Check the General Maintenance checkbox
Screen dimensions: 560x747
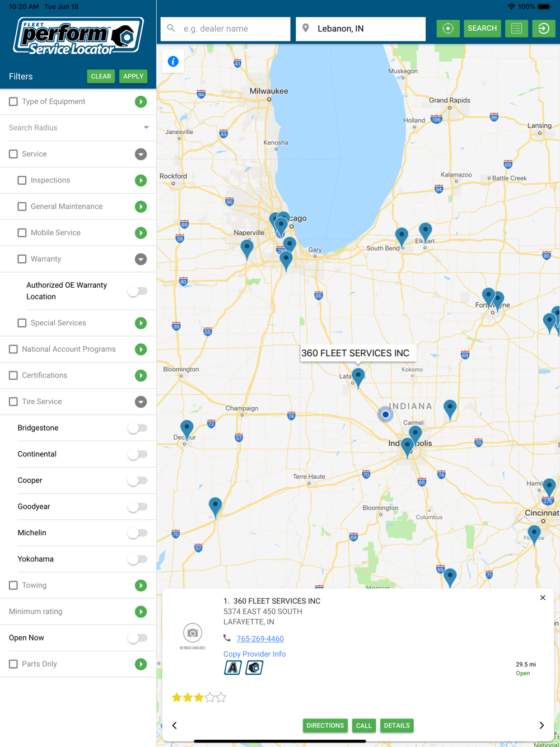pos(22,207)
